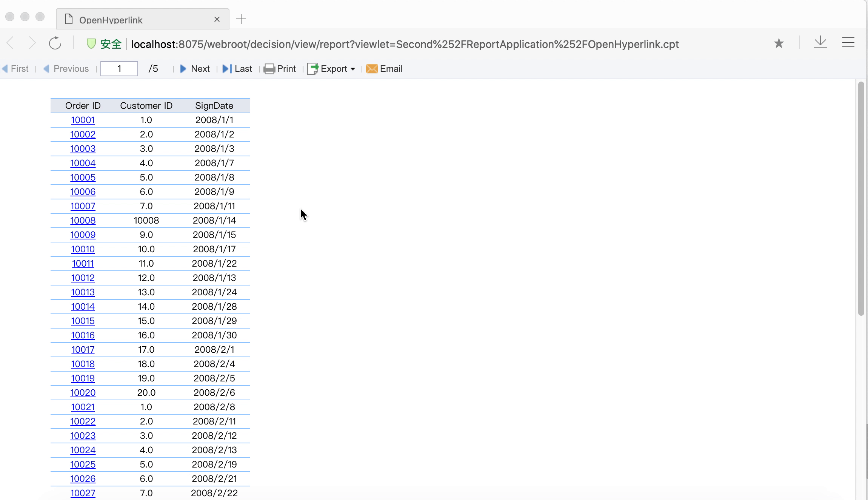Click the vertical page scrollbar
Image resolution: width=868 pixels, height=500 pixels.
point(861,198)
